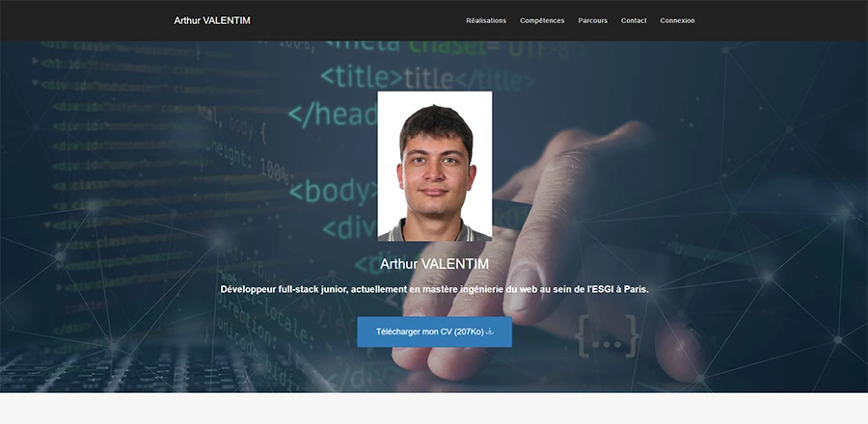Screen dimensions: 868x424
Task: Click the Arthur VALENTIM heading below the photo
Action: click(x=434, y=264)
